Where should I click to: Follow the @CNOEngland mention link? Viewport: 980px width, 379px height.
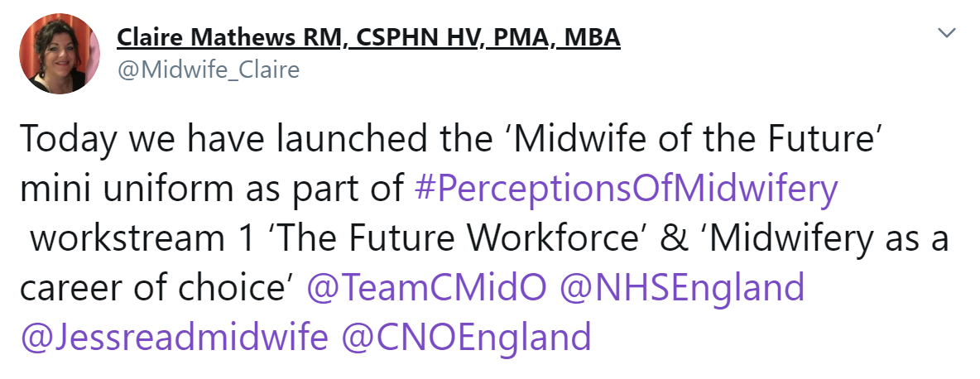466,337
